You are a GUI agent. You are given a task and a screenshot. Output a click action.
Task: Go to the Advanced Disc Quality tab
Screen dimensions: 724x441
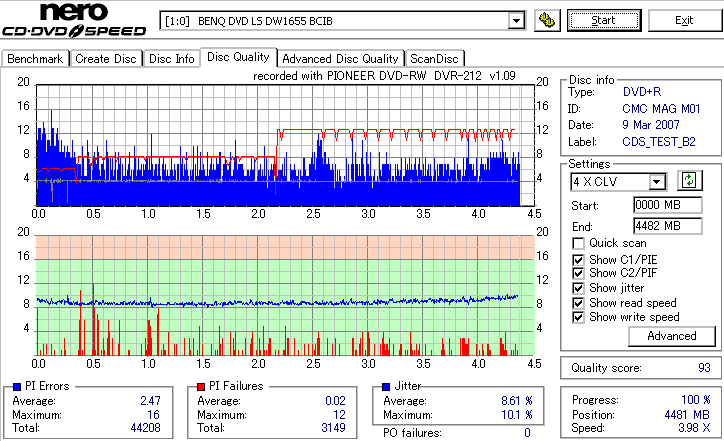point(340,59)
